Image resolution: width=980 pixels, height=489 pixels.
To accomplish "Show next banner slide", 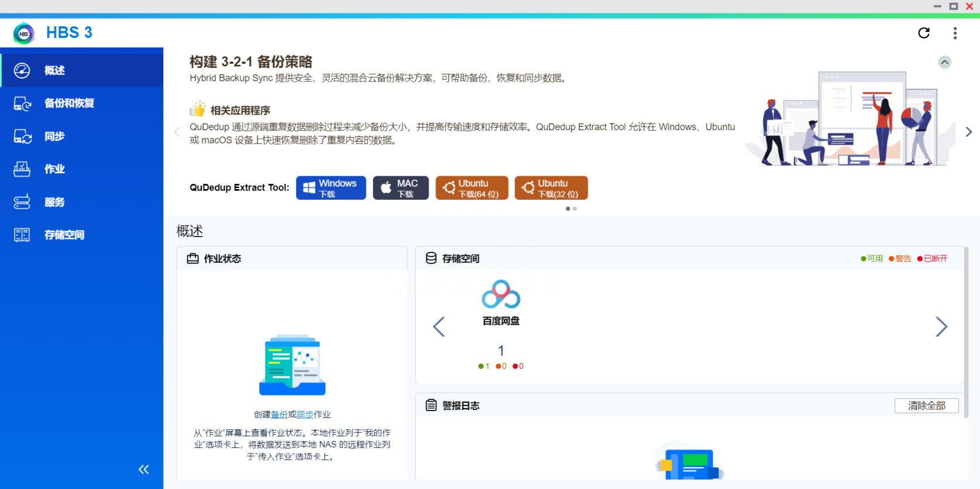I will 968,132.
